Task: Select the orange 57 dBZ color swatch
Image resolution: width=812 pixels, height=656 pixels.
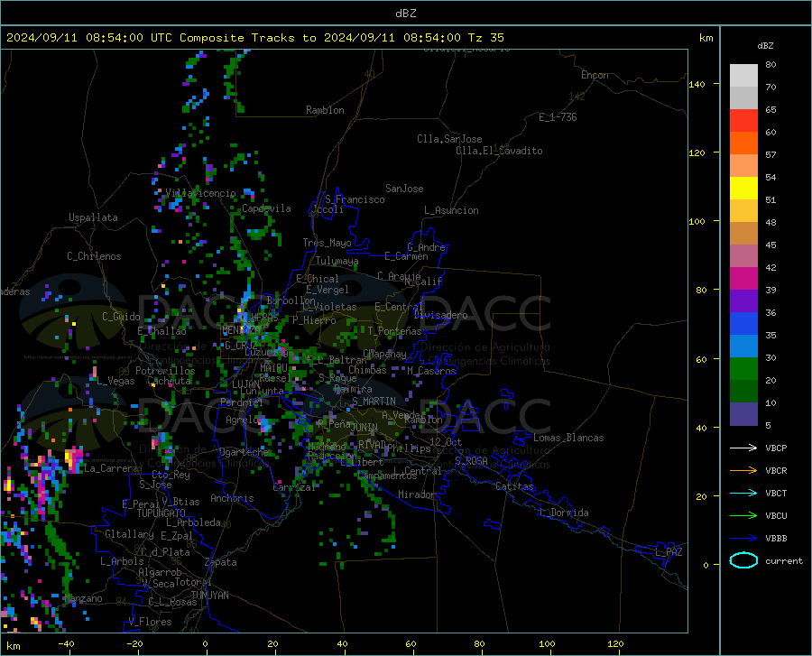Action: [x=743, y=143]
